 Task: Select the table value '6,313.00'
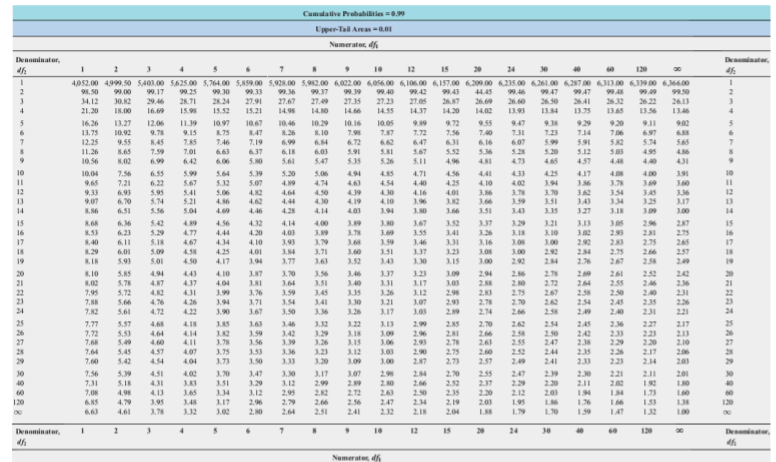[610, 83]
